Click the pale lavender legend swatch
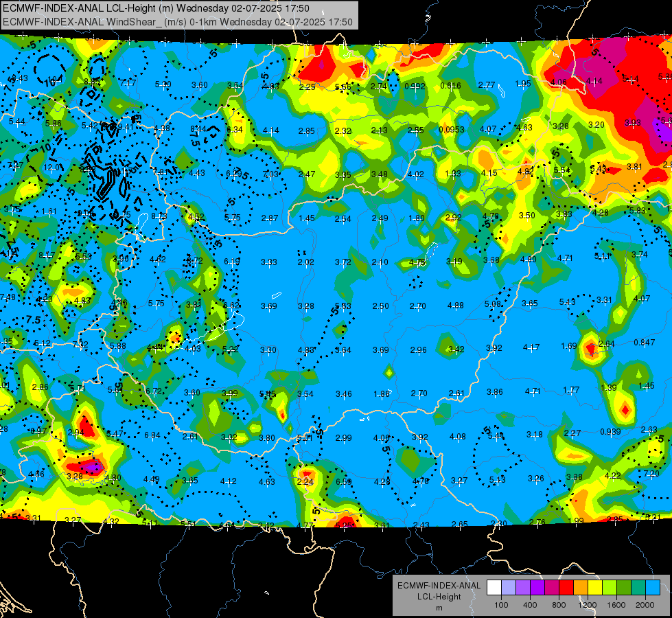 509,588
